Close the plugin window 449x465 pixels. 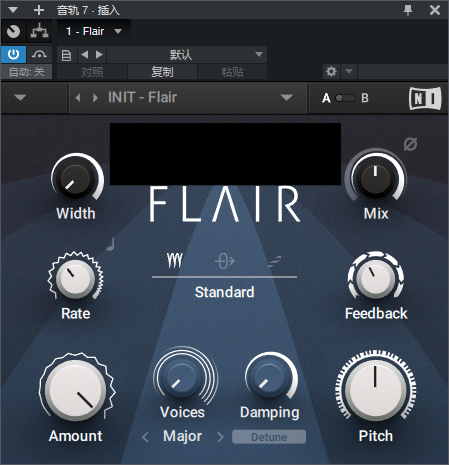point(435,10)
